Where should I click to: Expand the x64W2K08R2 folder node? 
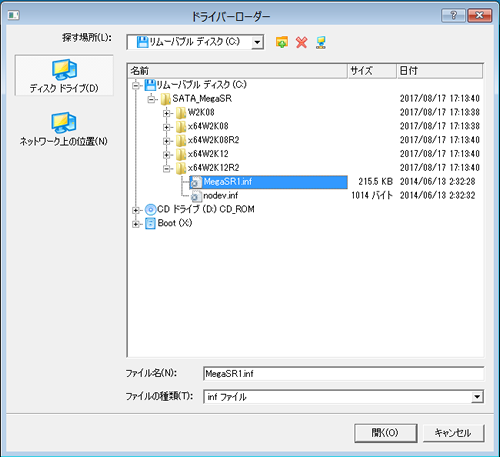pyautogui.click(x=167, y=141)
